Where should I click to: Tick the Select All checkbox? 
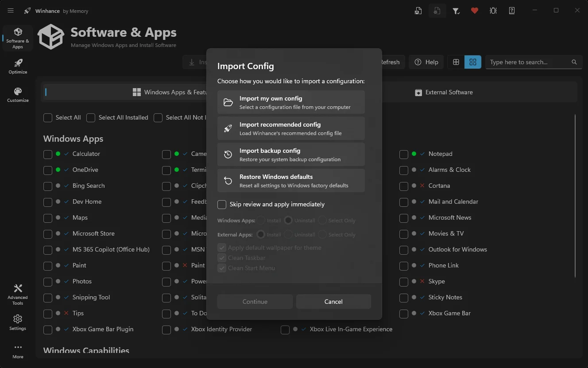(48, 118)
